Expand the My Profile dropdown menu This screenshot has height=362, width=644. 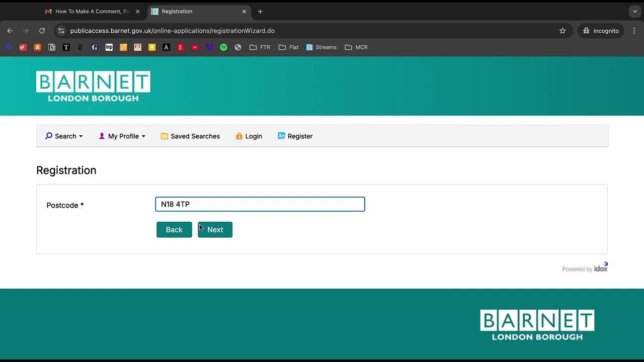tap(122, 136)
